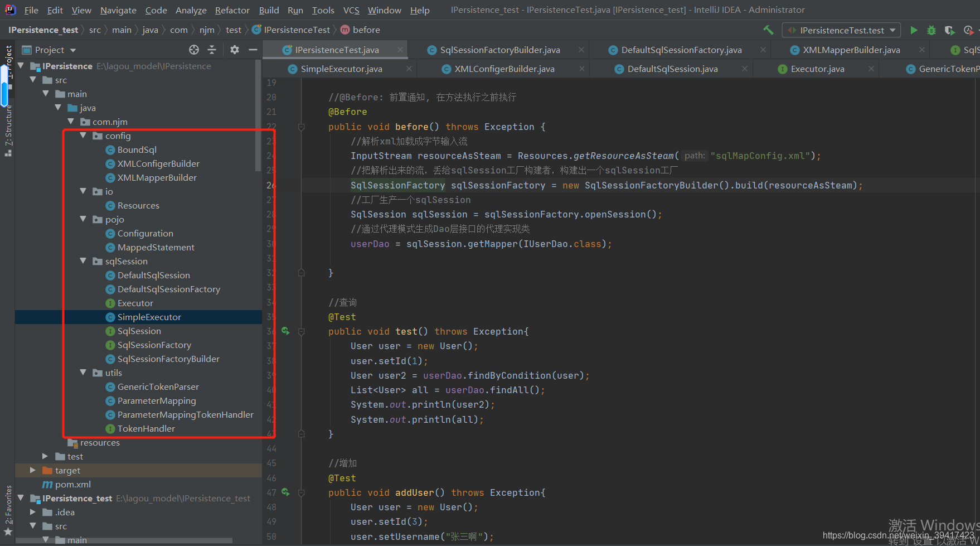The width and height of the screenshot is (980, 546).
Task: Switch to XMLConfigerBuilder.java tab
Action: click(x=503, y=69)
